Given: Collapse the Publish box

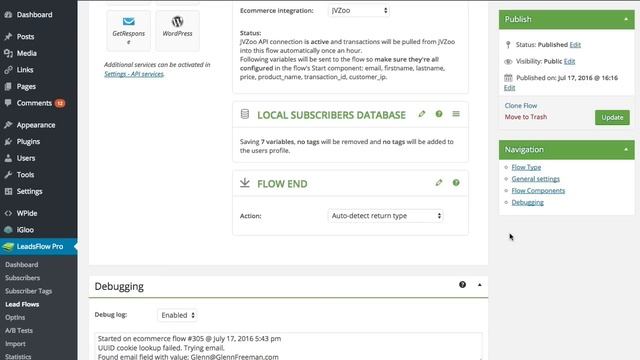Looking at the screenshot, I should click(626, 19).
